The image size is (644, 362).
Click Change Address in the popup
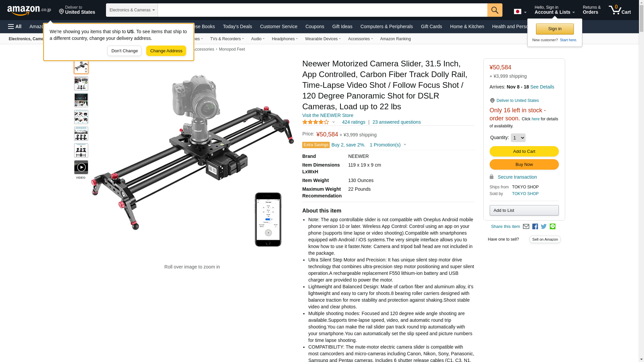[166, 51]
